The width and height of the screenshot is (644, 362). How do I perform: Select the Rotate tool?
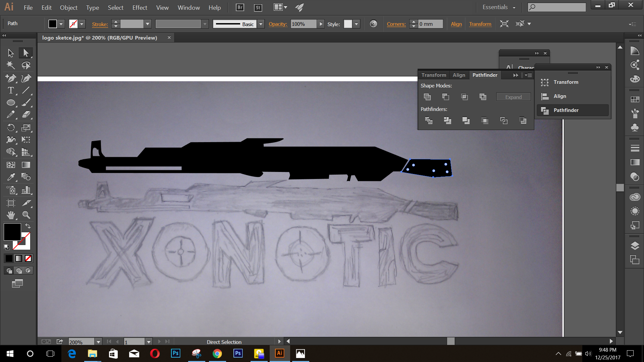11,127
